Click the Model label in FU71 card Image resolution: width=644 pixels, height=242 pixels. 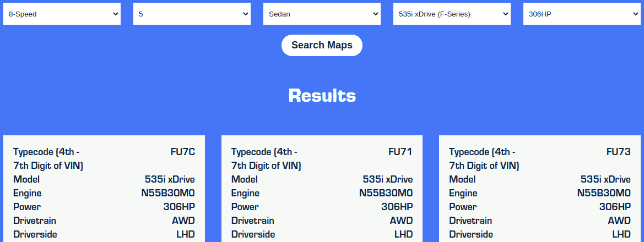tap(245, 179)
